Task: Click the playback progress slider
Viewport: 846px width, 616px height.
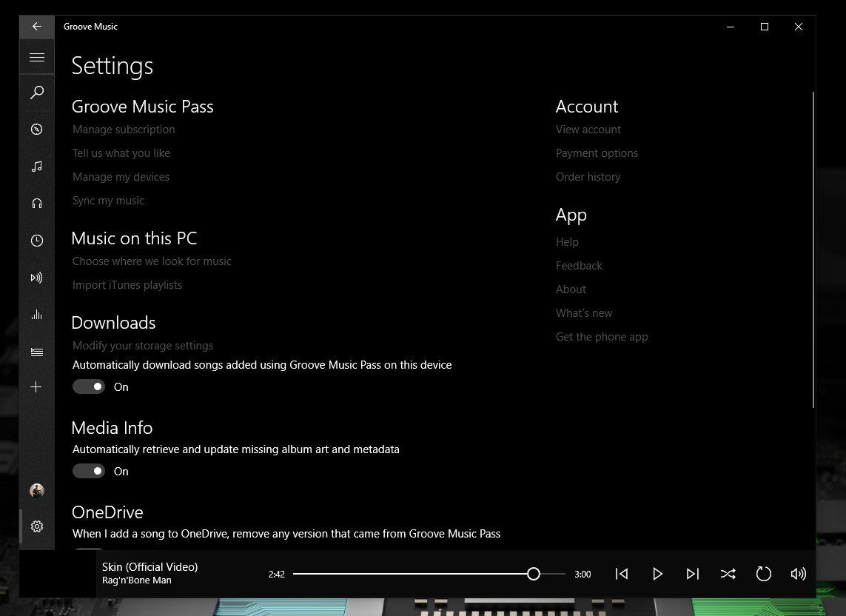Action: click(x=534, y=573)
